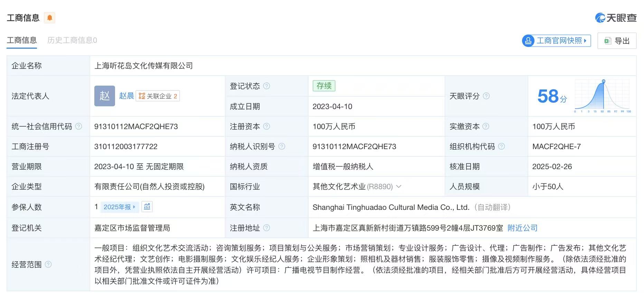Click the 天眼查 logo
This screenshot has height=301, width=644.
point(616,18)
